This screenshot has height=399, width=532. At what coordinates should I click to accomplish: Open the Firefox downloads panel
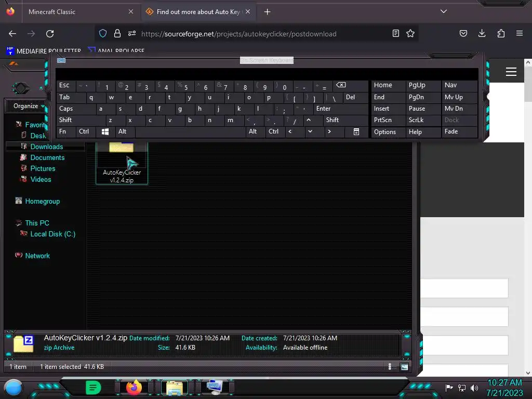tap(482, 33)
